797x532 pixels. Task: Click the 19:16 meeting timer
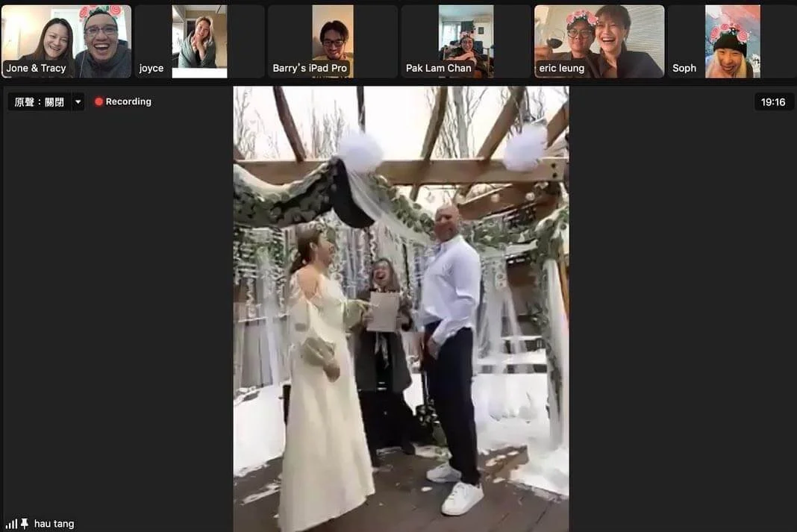pyautogui.click(x=773, y=102)
